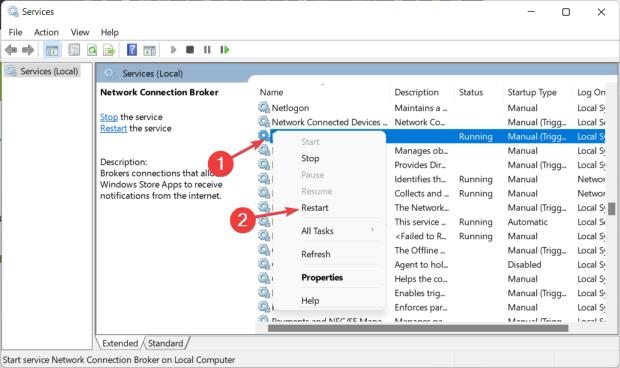Click the Stop Service square icon

tap(190, 50)
